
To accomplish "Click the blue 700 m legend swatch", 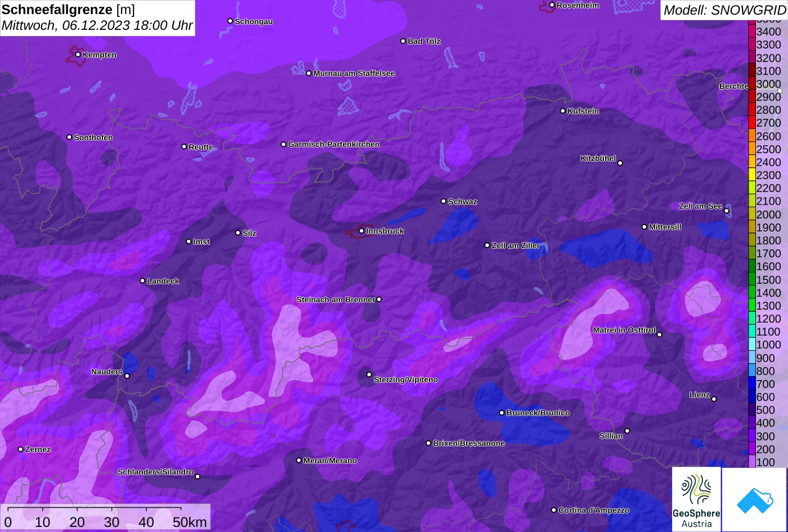I will pyautogui.click(x=751, y=384).
